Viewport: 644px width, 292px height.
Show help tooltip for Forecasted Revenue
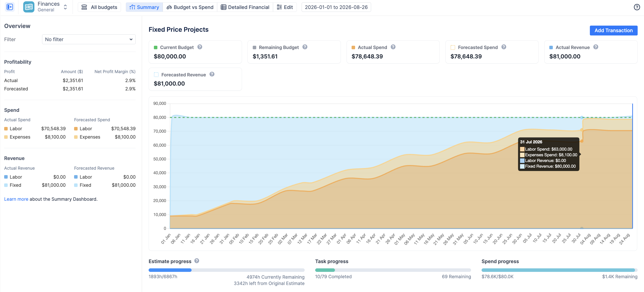[212, 74]
